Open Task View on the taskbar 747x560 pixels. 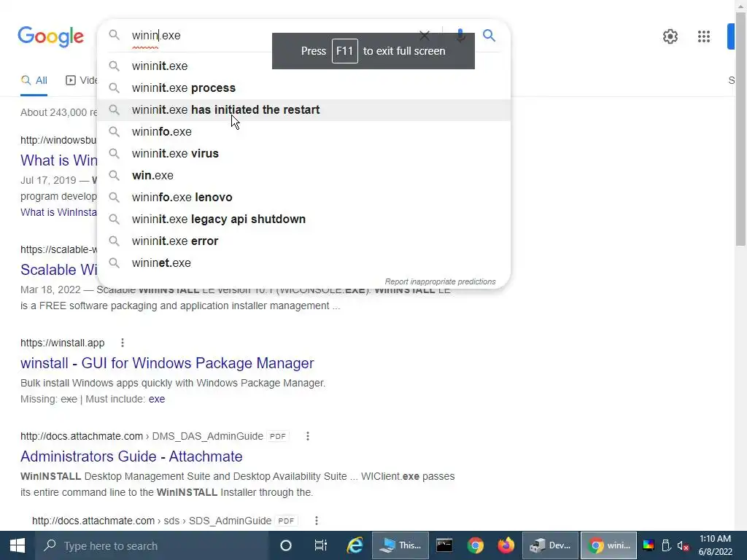[321, 545]
